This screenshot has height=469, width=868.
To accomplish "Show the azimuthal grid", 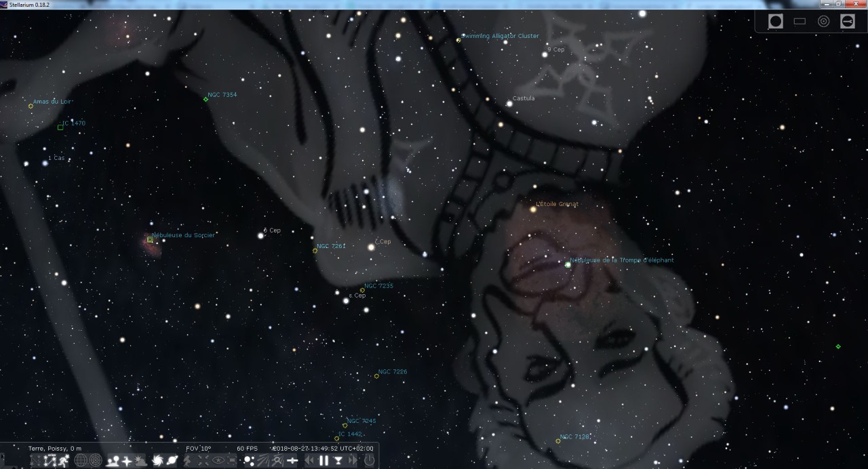I will tap(96, 461).
